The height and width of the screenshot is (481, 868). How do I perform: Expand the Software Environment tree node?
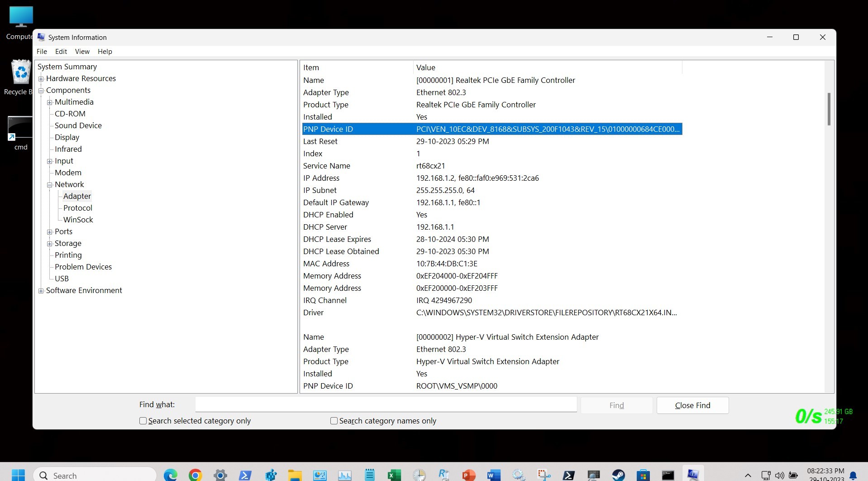tap(41, 291)
